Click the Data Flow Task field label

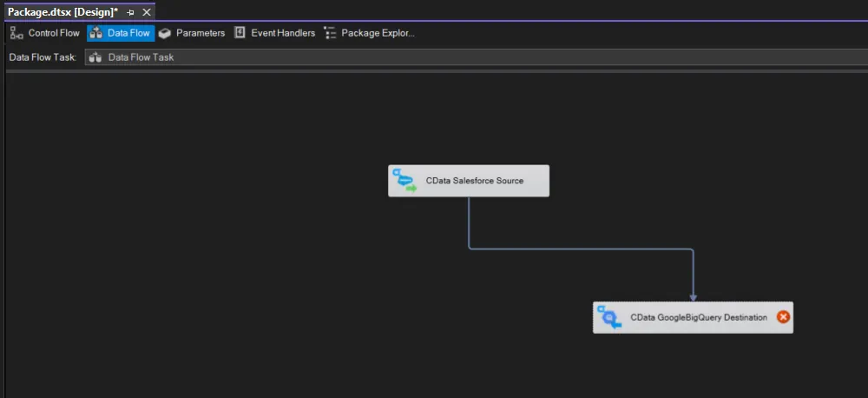43,57
